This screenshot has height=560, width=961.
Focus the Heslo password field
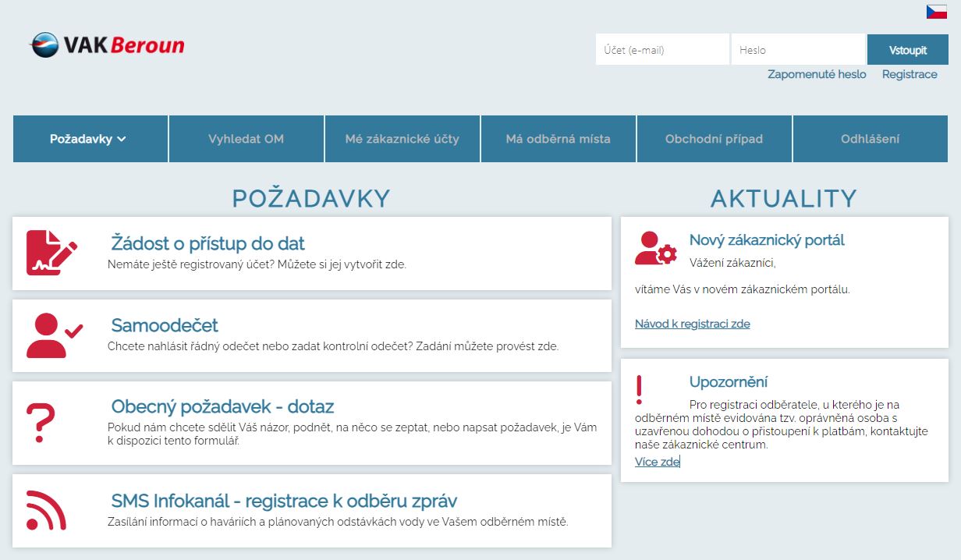(797, 50)
